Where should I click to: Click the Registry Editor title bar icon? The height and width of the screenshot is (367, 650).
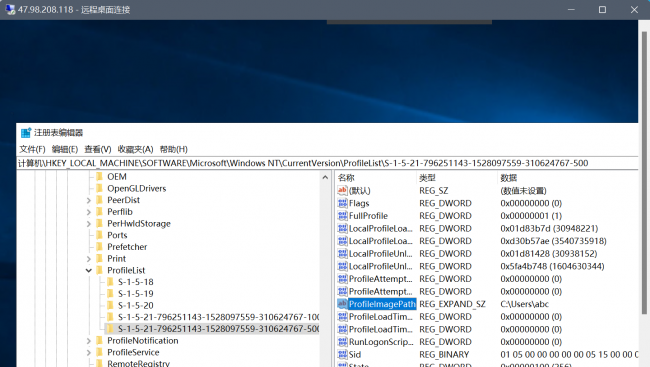(26, 133)
